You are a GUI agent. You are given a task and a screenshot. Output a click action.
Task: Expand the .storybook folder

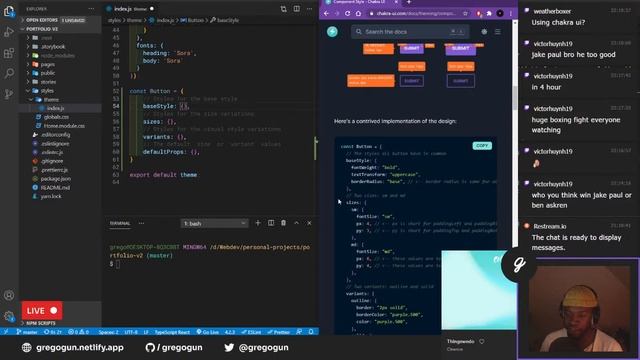tap(53, 47)
